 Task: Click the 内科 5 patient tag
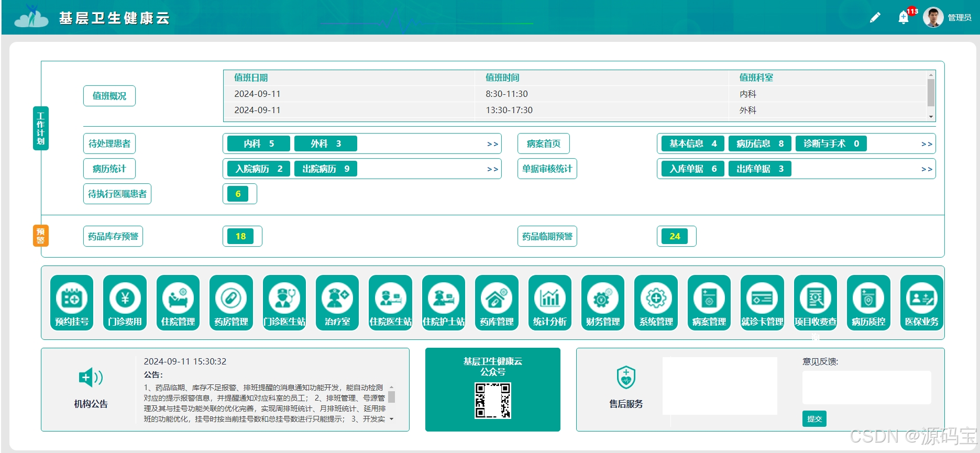click(259, 143)
